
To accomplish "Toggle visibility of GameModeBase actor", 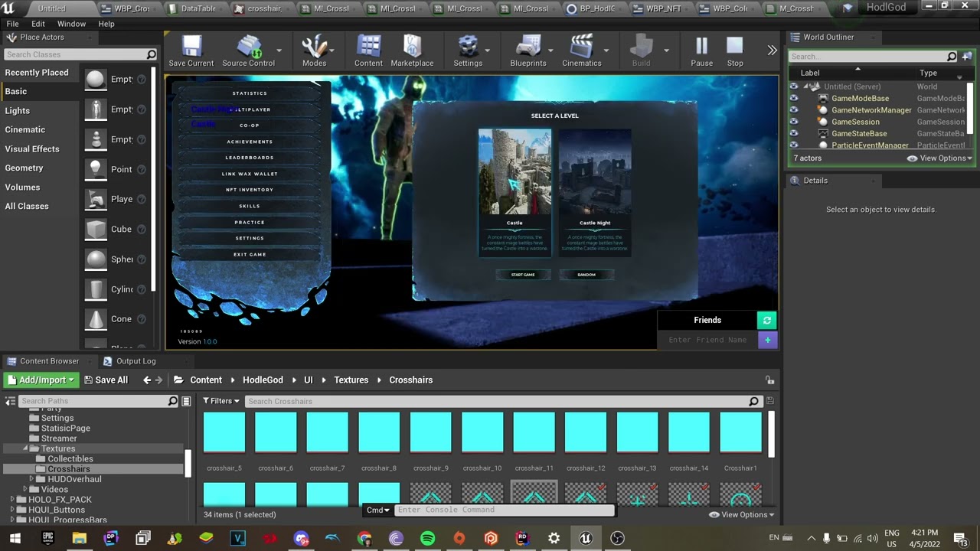I will click(x=793, y=99).
